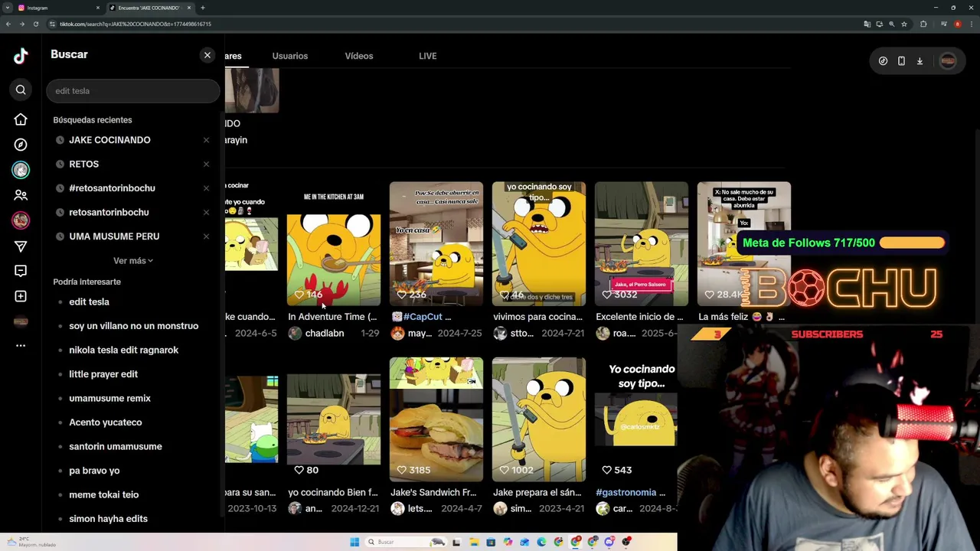
Task: Open the three-dot More menu in sidebar
Action: (21, 346)
